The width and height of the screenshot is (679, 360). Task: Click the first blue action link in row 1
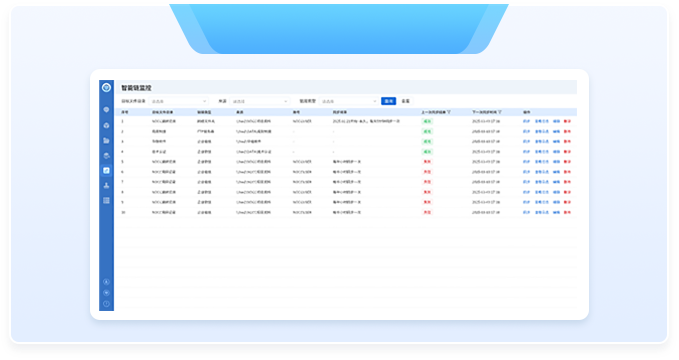click(x=526, y=121)
